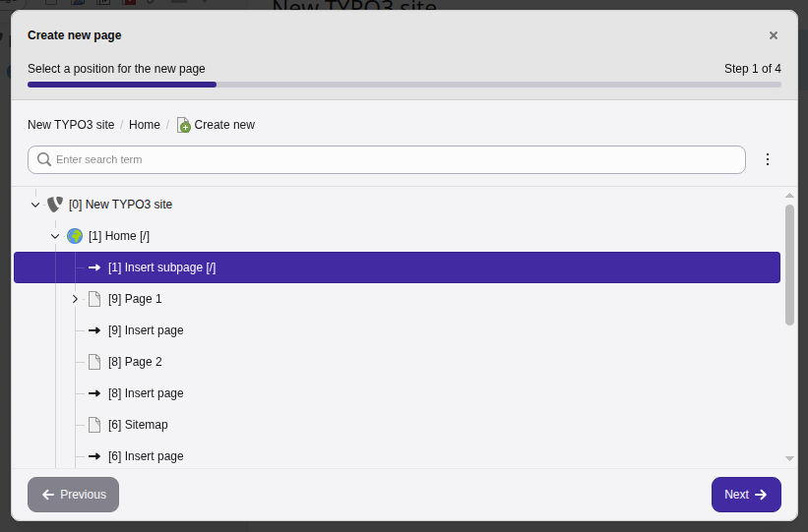Select the [9] Page 1 row
The image size is (808, 532).
(x=397, y=299)
